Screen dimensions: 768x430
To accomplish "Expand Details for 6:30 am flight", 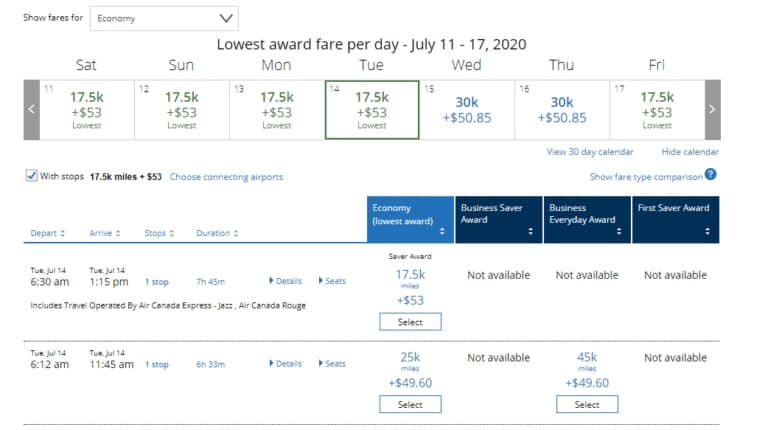I will 286,281.
